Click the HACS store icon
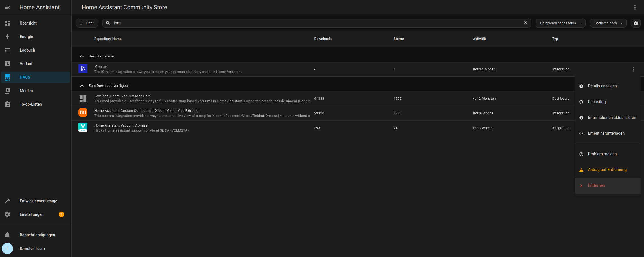 (7, 77)
